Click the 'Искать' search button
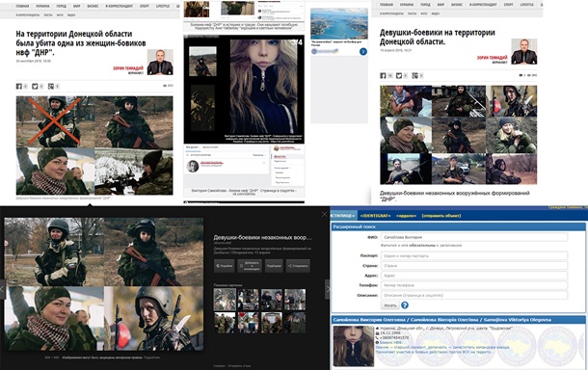588x370 pixels. pos(390,305)
